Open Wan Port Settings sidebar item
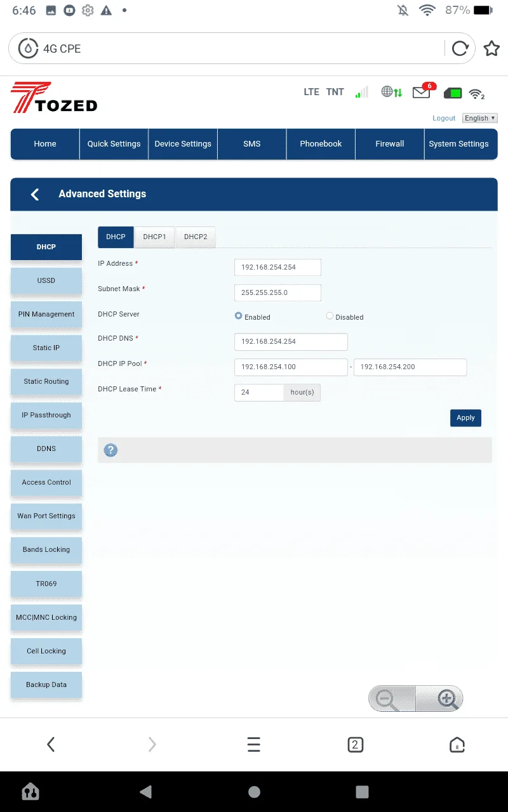Screen dimensions: 508x812 [x=46, y=516]
